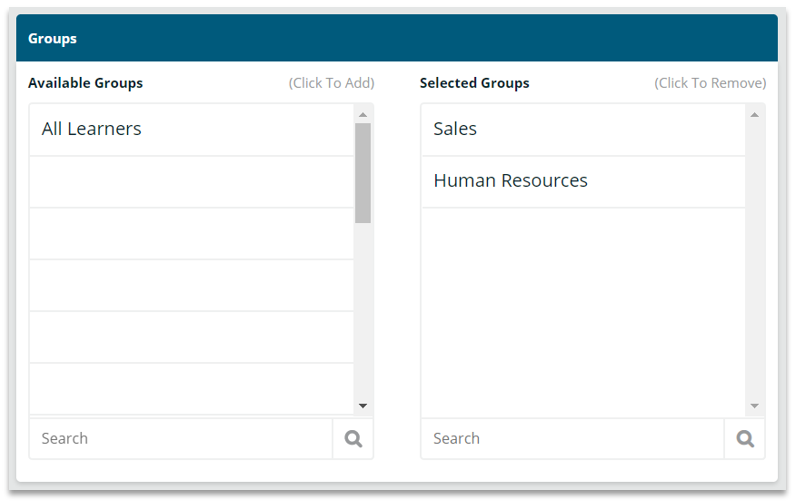Click the Available Groups scrollbar down arrow

point(363,405)
